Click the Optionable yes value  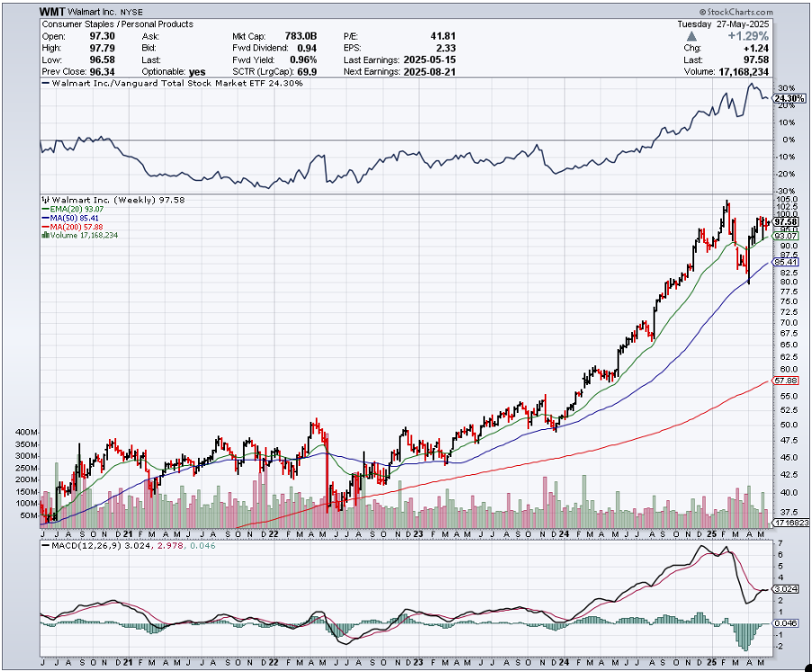tap(197, 72)
